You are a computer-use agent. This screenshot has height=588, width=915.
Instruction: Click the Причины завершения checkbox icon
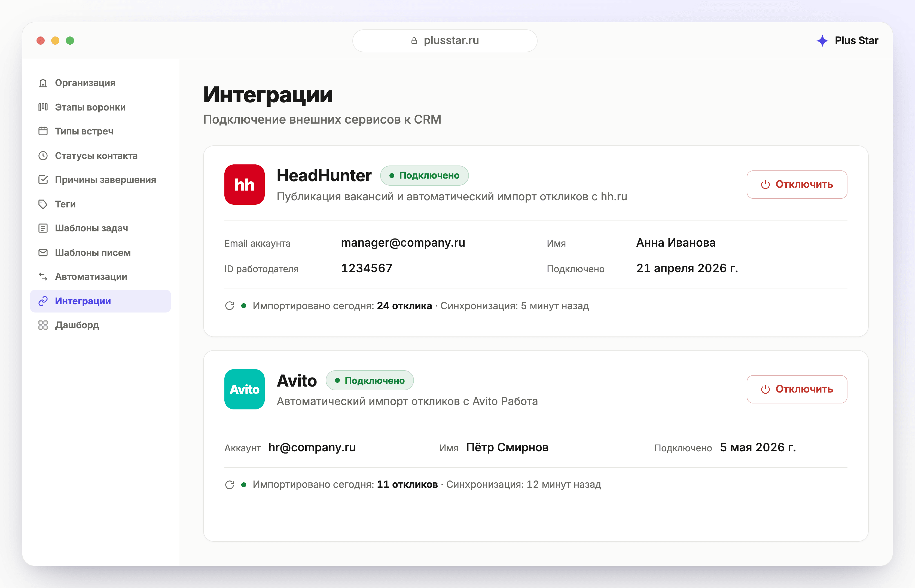point(43,180)
